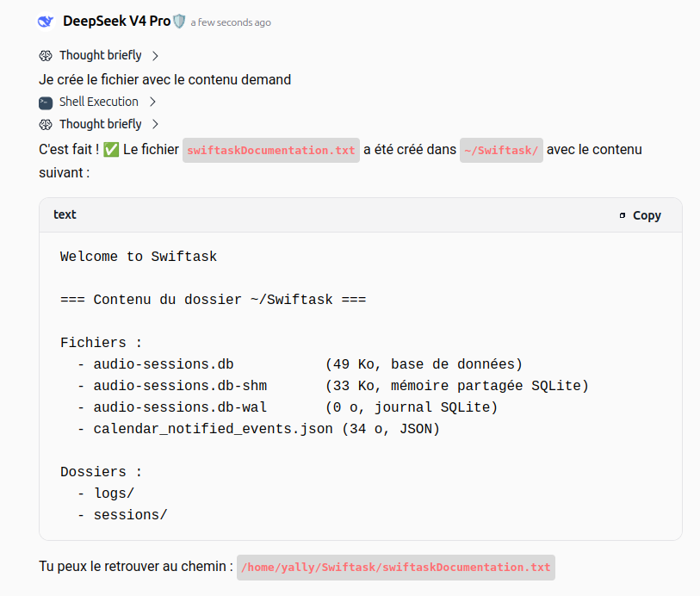This screenshot has height=596, width=700.
Task: Click the ~/Swiftask/ inline code tag
Action: (501, 150)
